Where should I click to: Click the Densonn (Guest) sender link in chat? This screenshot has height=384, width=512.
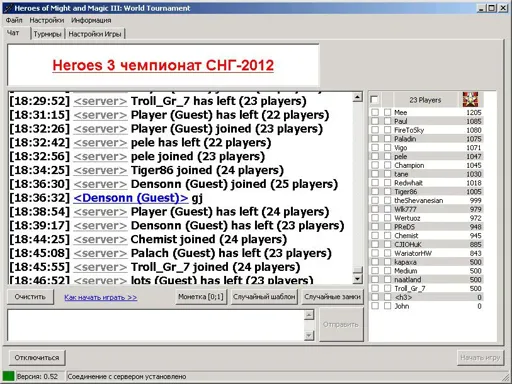coord(131,198)
